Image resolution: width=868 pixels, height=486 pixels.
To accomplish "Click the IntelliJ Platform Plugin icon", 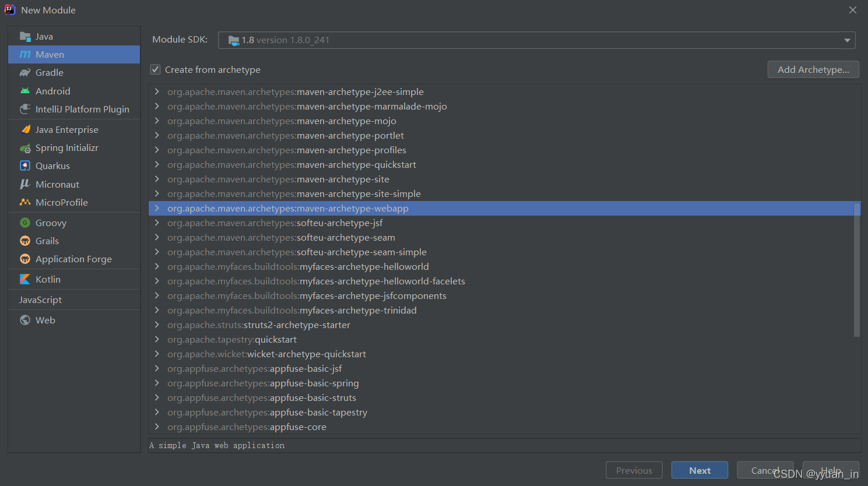I will pyautogui.click(x=25, y=109).
